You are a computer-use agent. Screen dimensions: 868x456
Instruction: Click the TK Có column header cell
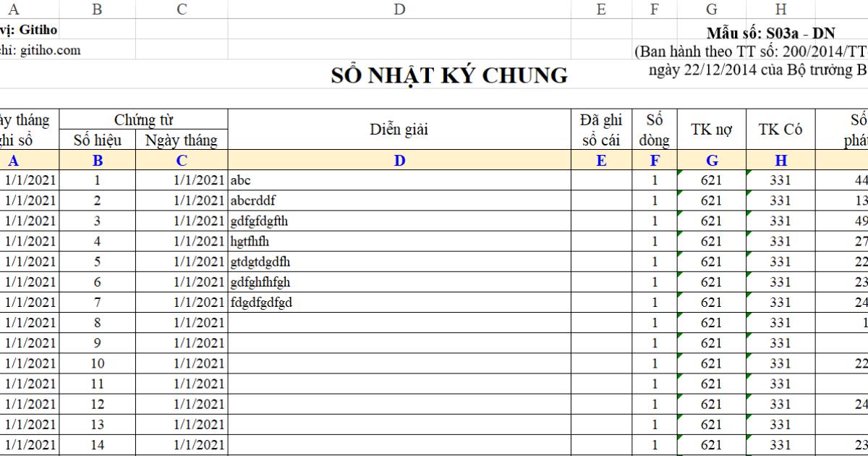[x=779, y=130]
